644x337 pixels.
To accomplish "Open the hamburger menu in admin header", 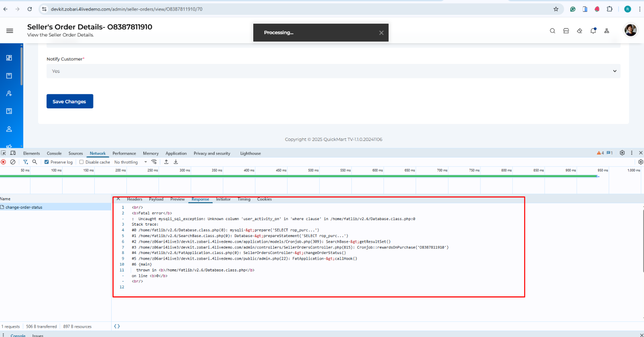I will [x=10, y=31].
